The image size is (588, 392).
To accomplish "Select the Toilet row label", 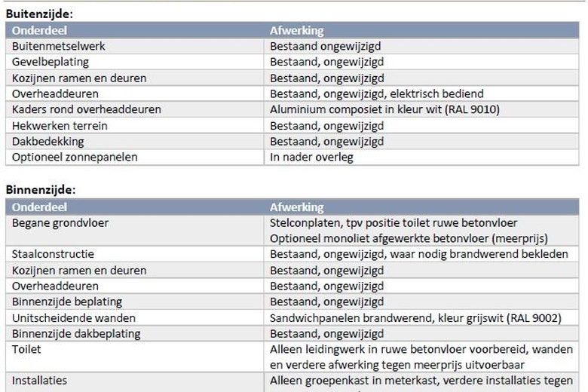I will 26,349.
